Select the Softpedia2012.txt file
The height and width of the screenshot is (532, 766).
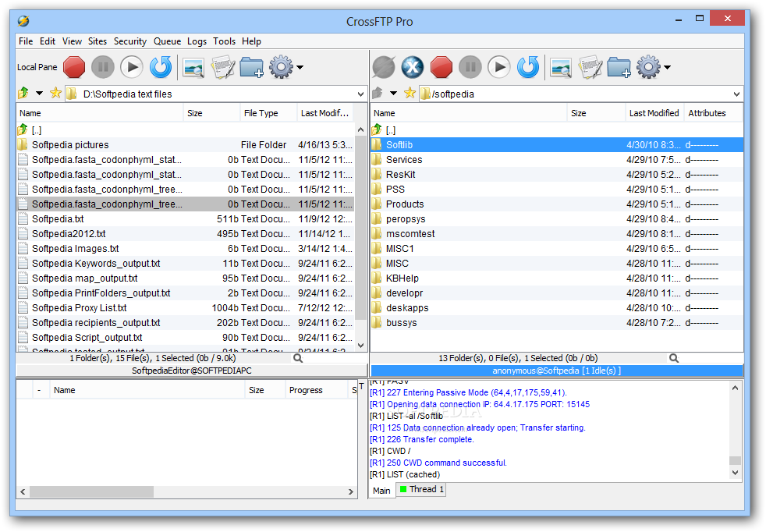point(185,233)
